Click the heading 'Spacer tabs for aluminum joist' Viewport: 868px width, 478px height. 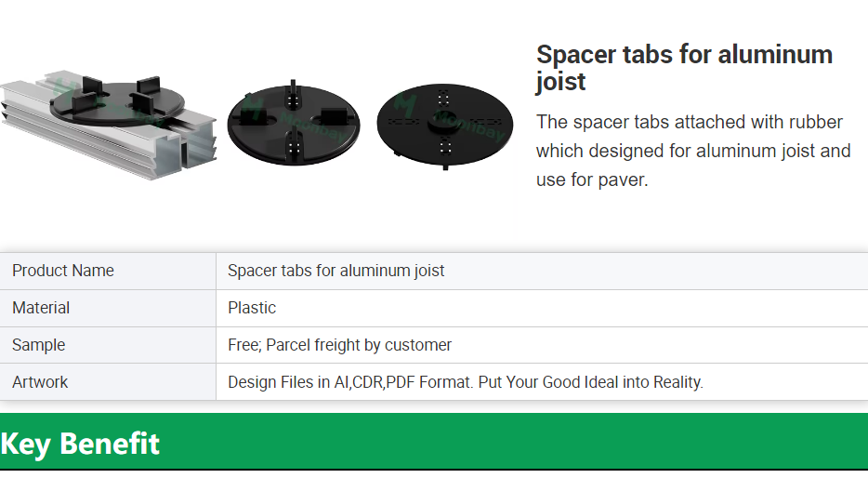tap(684, 68)
